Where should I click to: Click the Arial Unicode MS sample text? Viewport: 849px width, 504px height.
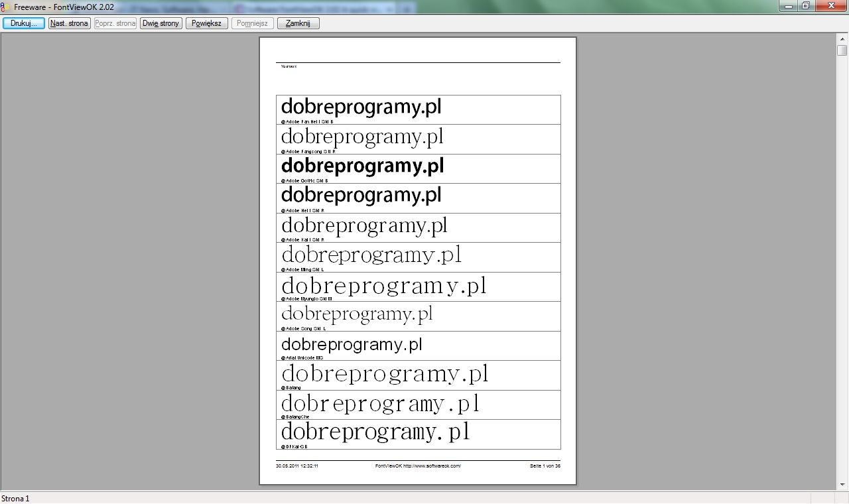tap(352, 345)
